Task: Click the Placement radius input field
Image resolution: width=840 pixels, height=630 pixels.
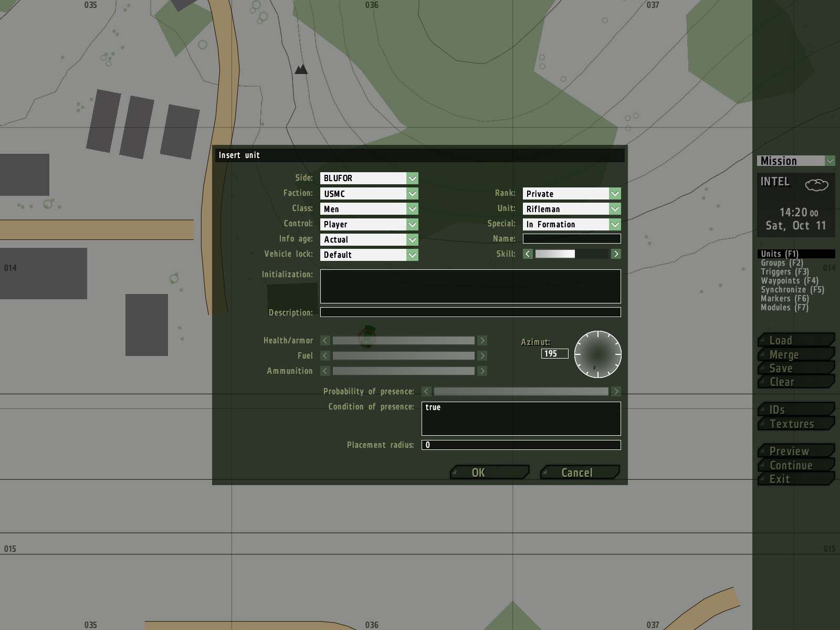Action: (x=521, y=445)
